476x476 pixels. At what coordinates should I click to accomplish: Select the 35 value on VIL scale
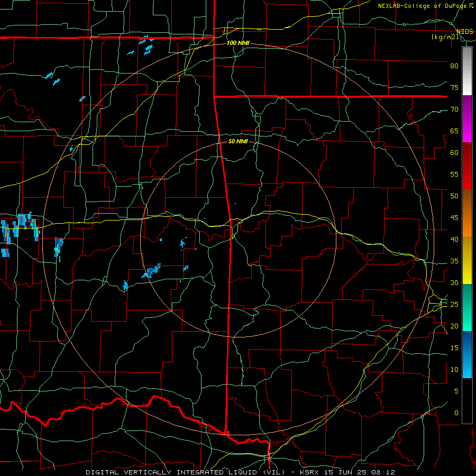454,261
